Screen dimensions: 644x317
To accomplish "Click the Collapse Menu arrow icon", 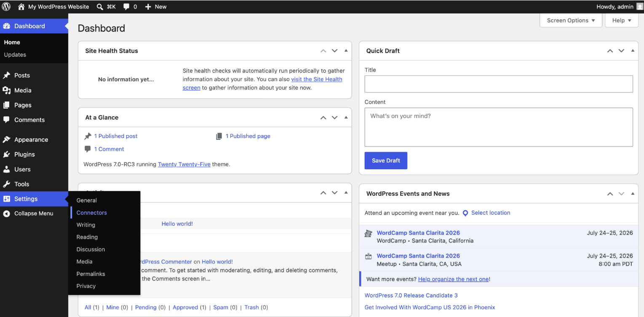I will tap(7, 213).
